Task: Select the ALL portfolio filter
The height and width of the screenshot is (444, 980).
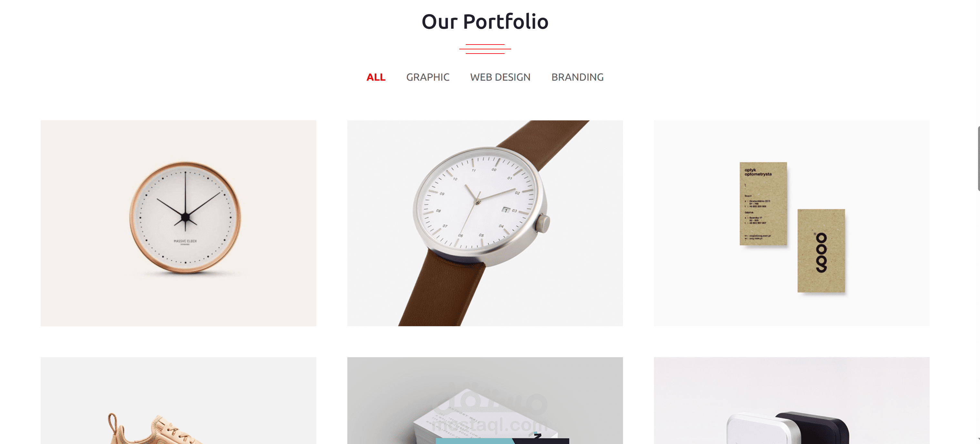Action: click(376, 77)
